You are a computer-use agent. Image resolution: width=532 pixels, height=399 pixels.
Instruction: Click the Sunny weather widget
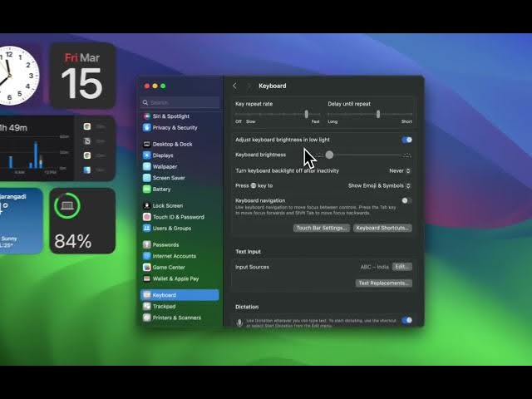click(21, 220)
